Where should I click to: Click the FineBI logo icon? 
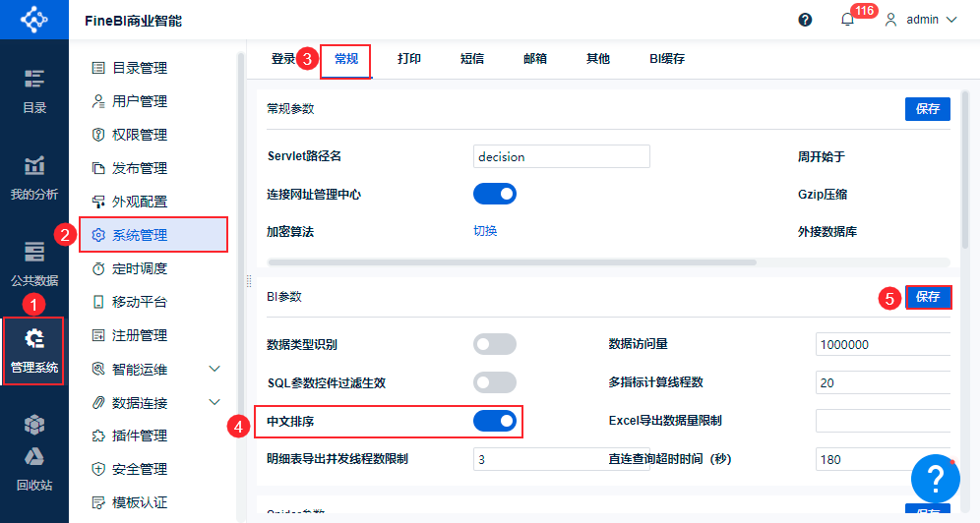(33, 20)
